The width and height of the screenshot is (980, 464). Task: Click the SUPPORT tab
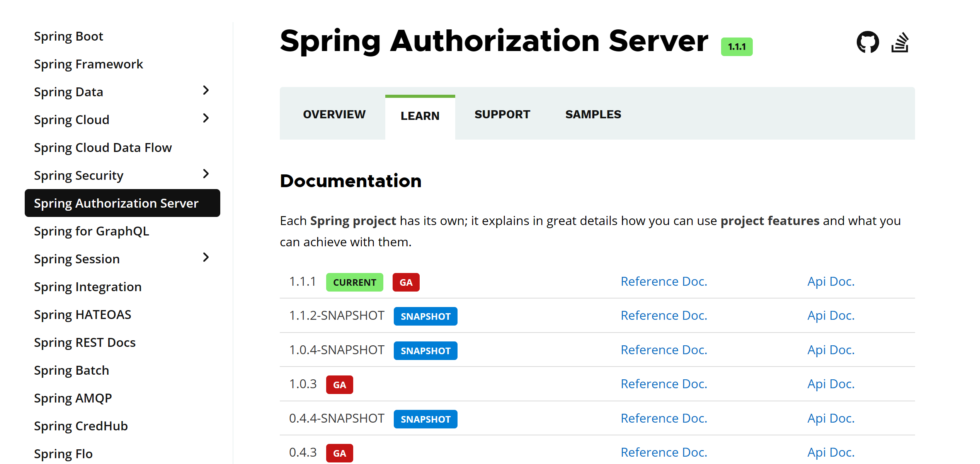[x=502, y=114]
